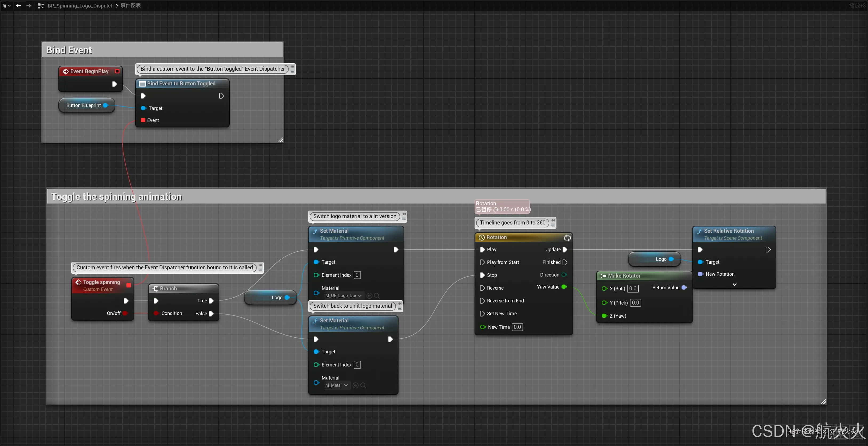This screenshot has height=446, width=868.
Task: Toggle comment pin on Timeline goes bubble
Action: tap(553, 221)
